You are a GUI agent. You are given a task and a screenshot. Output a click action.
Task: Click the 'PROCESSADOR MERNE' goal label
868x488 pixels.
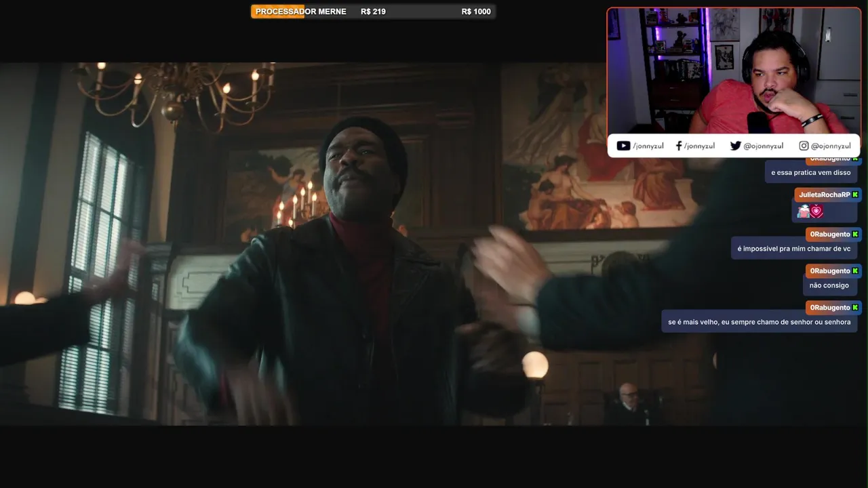[x=300, y=12]
